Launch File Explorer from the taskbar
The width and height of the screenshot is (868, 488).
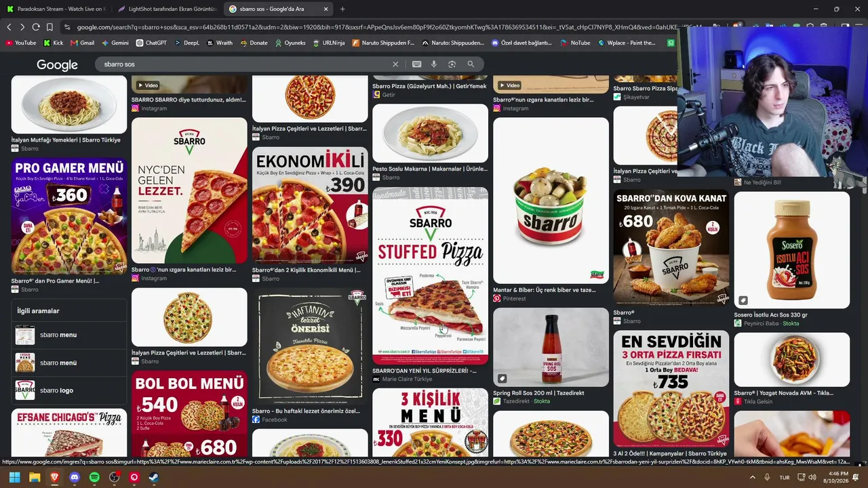(35, 477)
